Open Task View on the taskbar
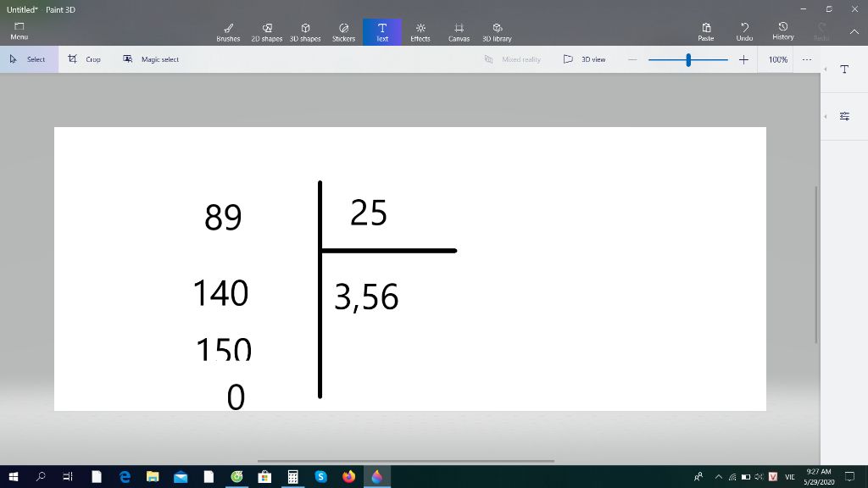868x488 pixels. 68,476
